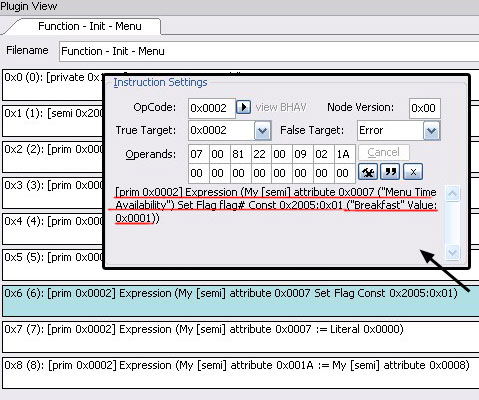Click the view BHAV arrow icon
Image resolution: width=479 pixels, height=400 pixels.
tap(244, 107)
